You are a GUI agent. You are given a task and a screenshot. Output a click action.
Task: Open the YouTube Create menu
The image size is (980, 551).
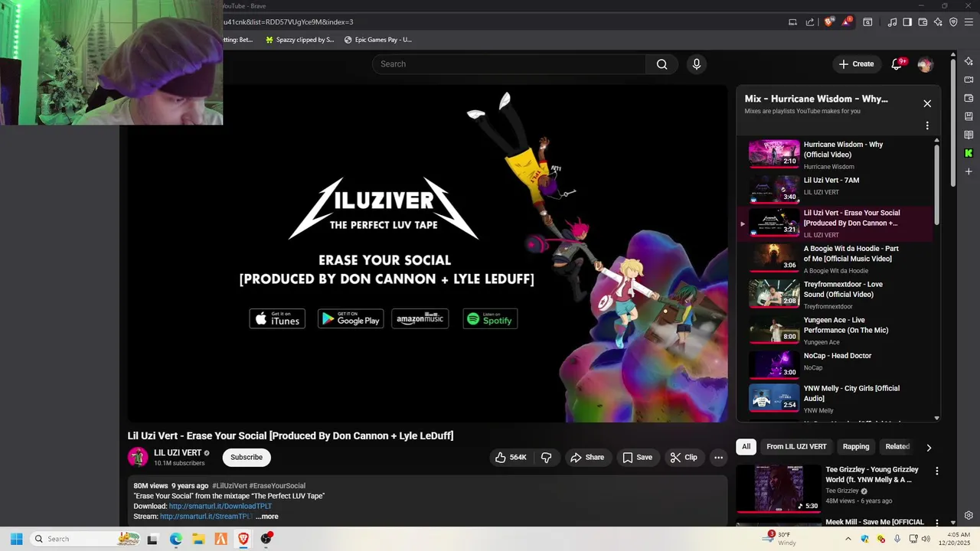[x=856, y=64]
